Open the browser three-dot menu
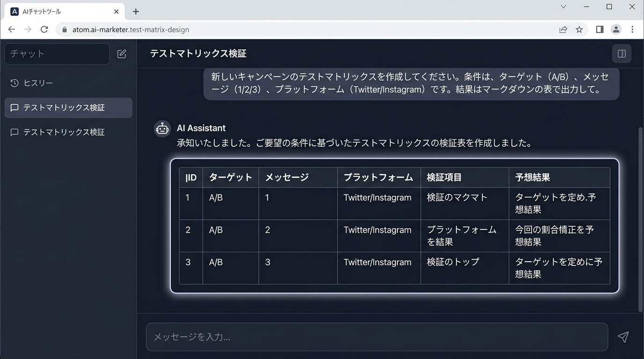Image resolution: width=644 pixels, height=359 pixels. click(632, 29)
